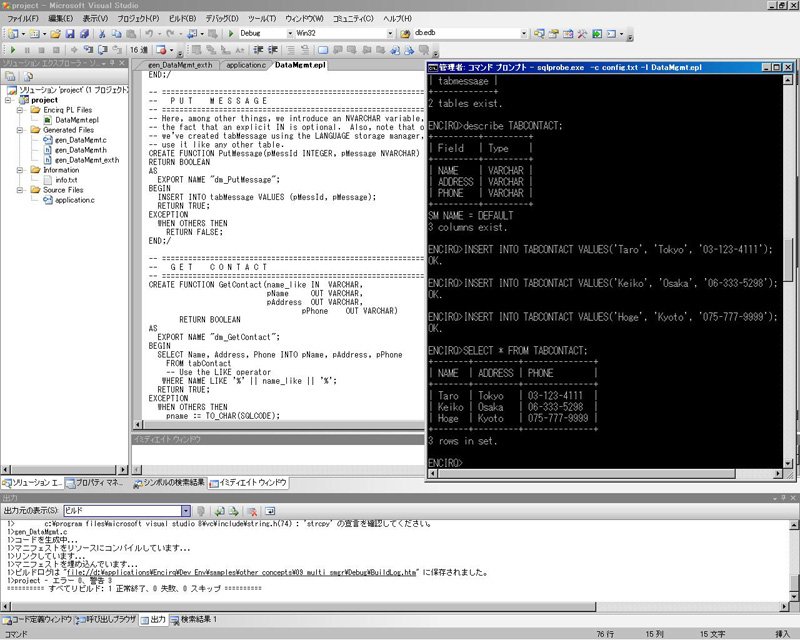Select info.txt in Solution Explorer

coord(66,180)
